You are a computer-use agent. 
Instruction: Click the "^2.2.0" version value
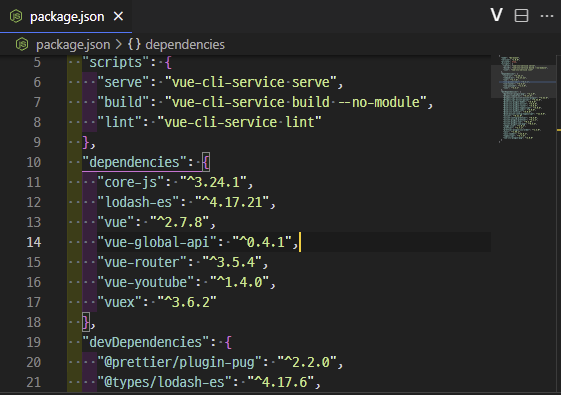(307, 362)
